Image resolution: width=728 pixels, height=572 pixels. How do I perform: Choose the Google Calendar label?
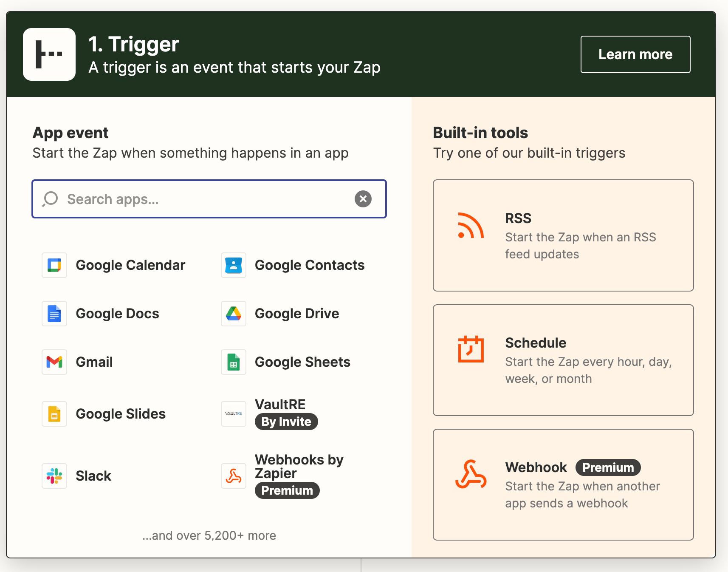click(x=130, y=265)
